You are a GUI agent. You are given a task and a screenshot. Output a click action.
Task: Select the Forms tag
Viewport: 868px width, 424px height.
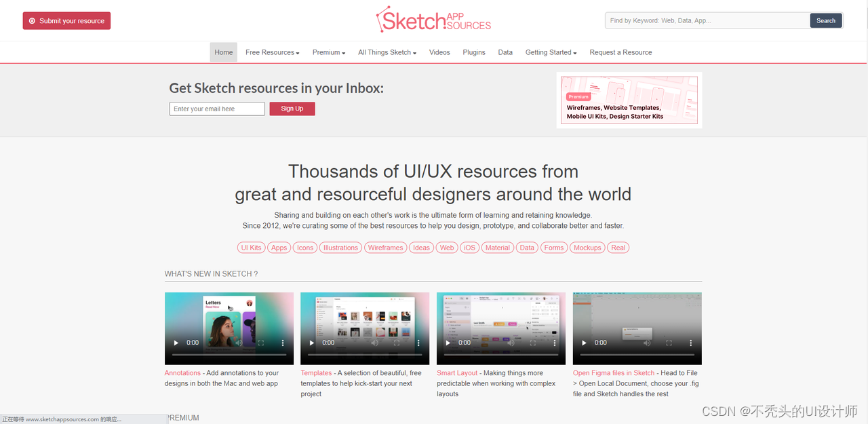554,248
